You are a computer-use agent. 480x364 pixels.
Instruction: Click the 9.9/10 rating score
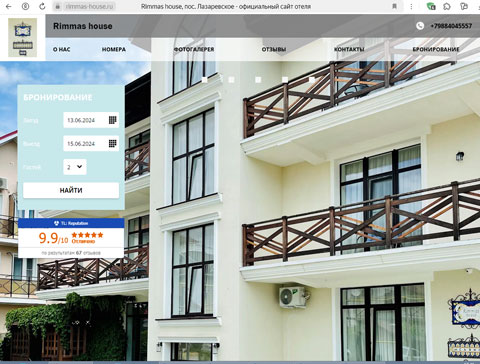pyautogui.click(x=53, y=238)
